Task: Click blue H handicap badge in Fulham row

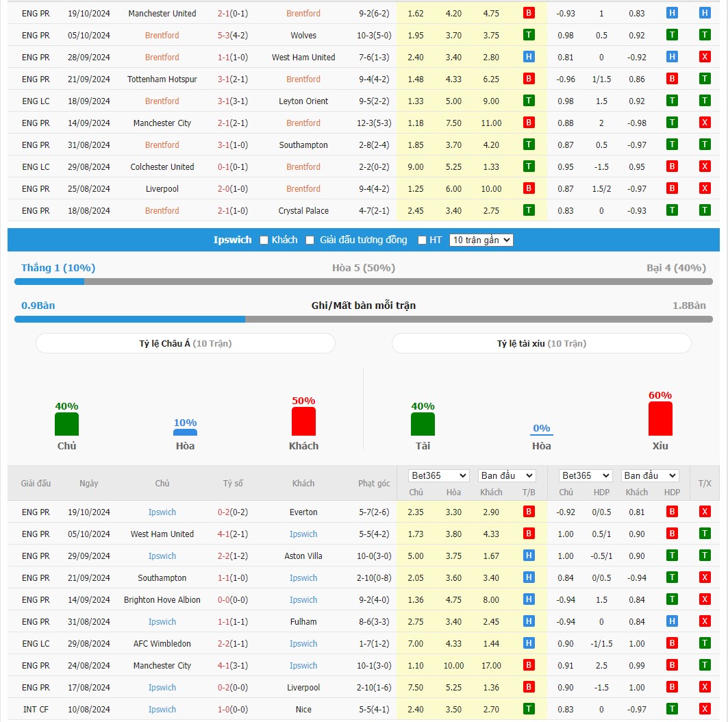Action: tap(672, 621)
